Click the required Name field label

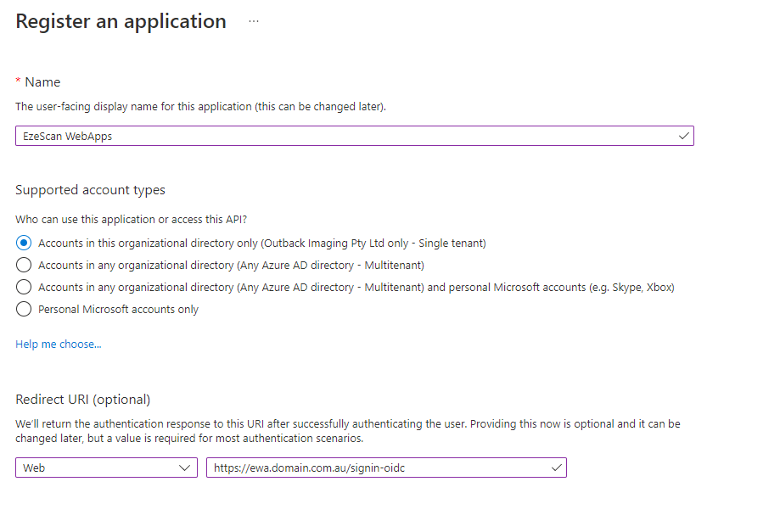(42, 82)
